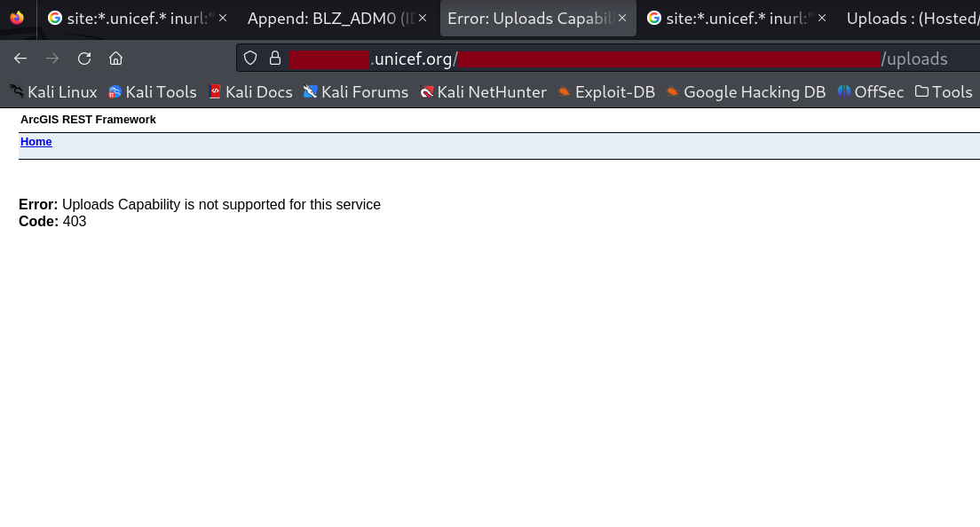Open the Kali Docs bookmark

pyautogui.click(x=250, y=91)
